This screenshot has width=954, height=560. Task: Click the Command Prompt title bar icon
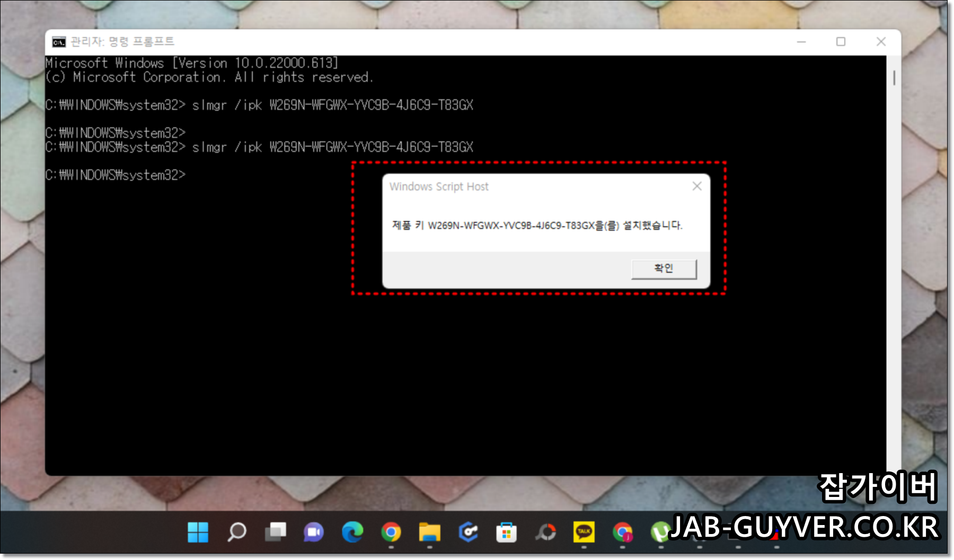(x=59, y=42)
